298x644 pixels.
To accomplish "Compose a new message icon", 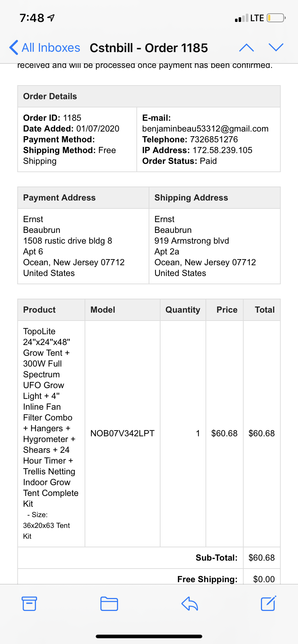I will pos(268,603).
